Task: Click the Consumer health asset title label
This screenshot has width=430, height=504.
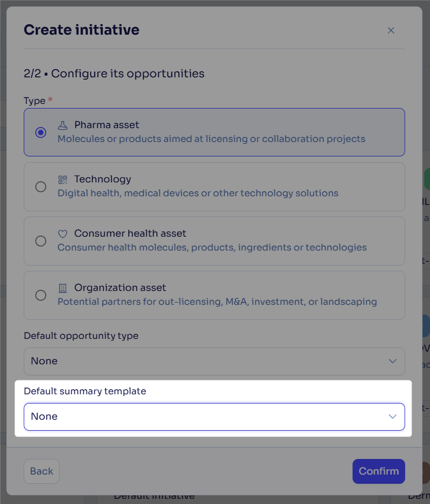Action: 130,233
